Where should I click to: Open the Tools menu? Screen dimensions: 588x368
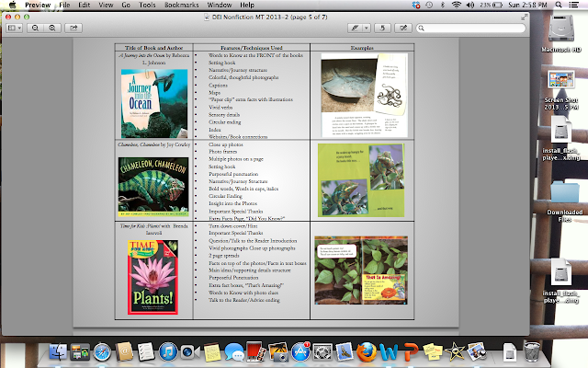(147, 5)
